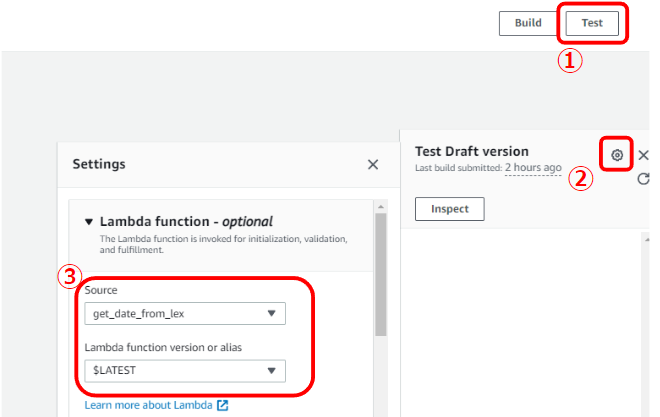The width and height of the screenshot is (660, 417).
Task: Click the Source field label
Action: coord(101,290)
